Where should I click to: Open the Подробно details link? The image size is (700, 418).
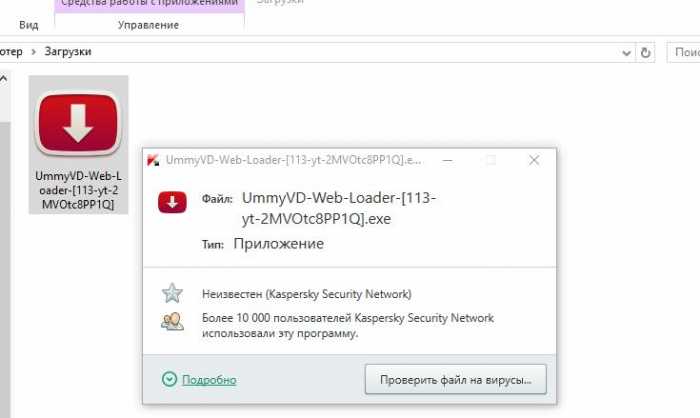(209, 380)
